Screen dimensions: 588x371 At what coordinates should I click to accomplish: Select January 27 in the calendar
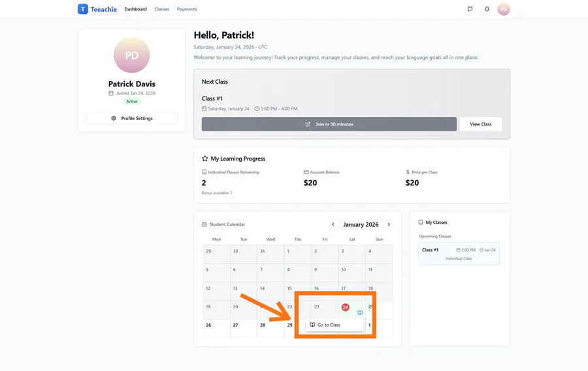pyautogui.click(x=235, y=325)
